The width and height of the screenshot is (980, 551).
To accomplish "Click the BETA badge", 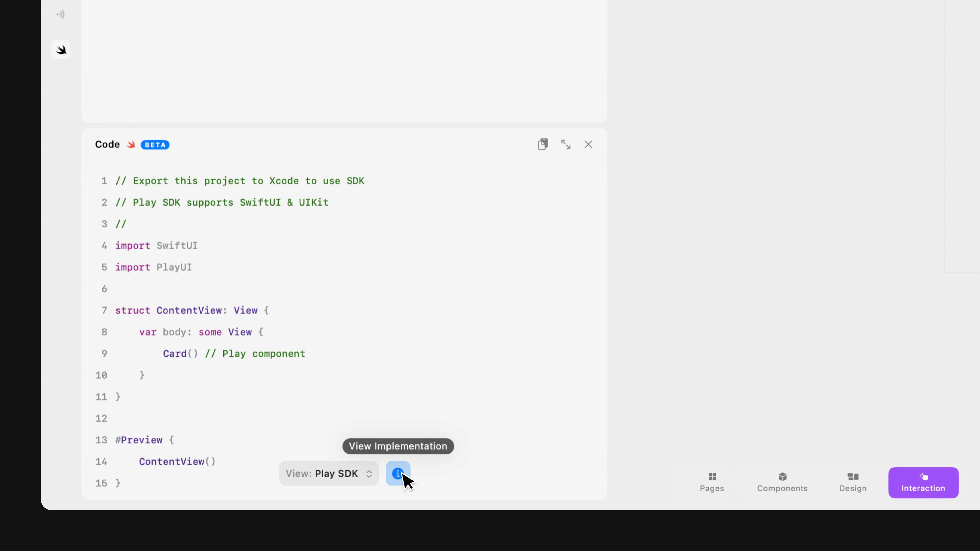I will 155,145.
